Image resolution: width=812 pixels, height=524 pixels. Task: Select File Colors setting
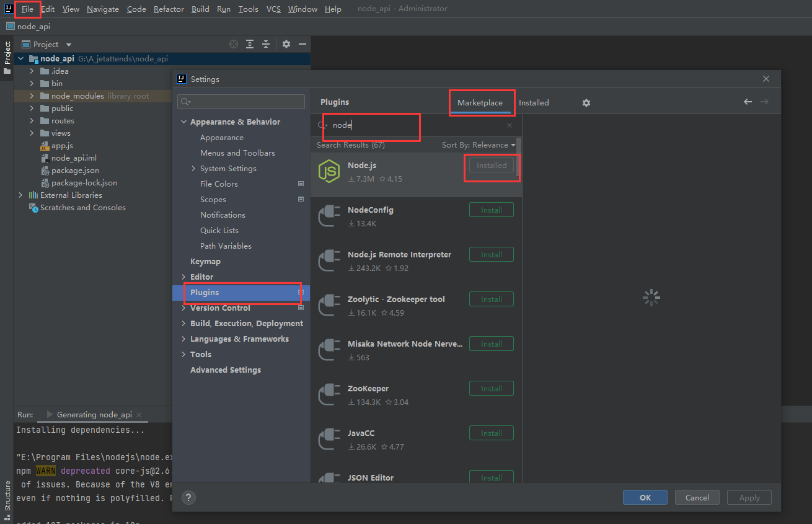(x=219, y=184)
